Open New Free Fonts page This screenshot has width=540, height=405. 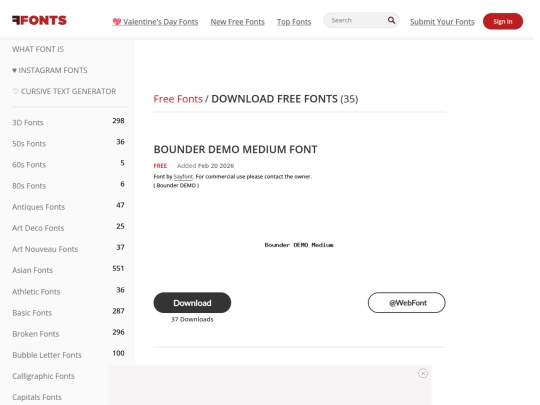pyautogui.click(x=238, y=22)
